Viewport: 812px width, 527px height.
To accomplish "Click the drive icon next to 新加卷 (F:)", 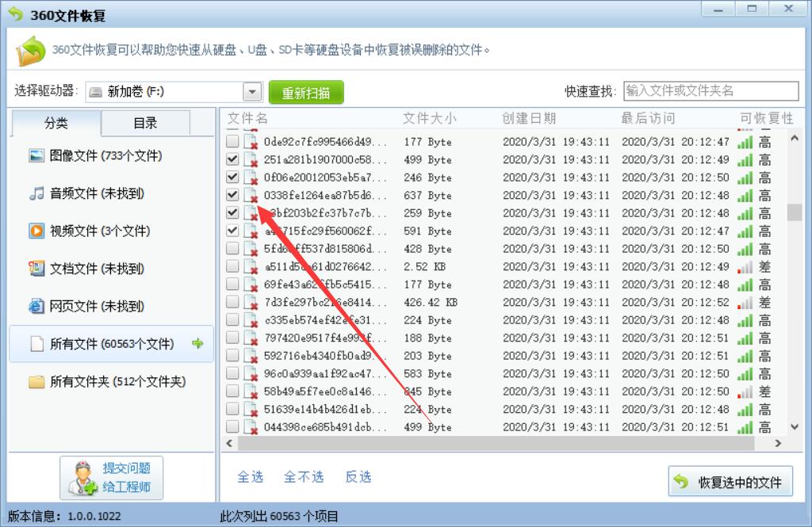I will [96, 92].
